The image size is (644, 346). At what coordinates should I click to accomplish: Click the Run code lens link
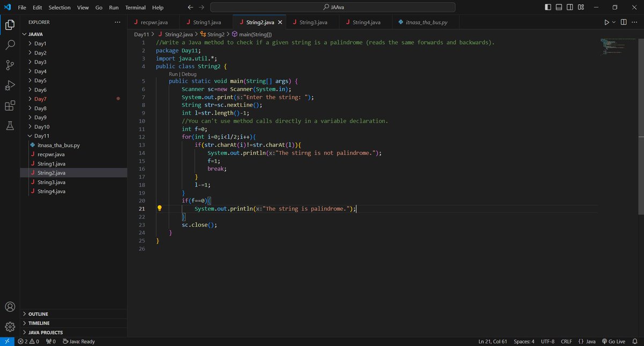point(173,74)
